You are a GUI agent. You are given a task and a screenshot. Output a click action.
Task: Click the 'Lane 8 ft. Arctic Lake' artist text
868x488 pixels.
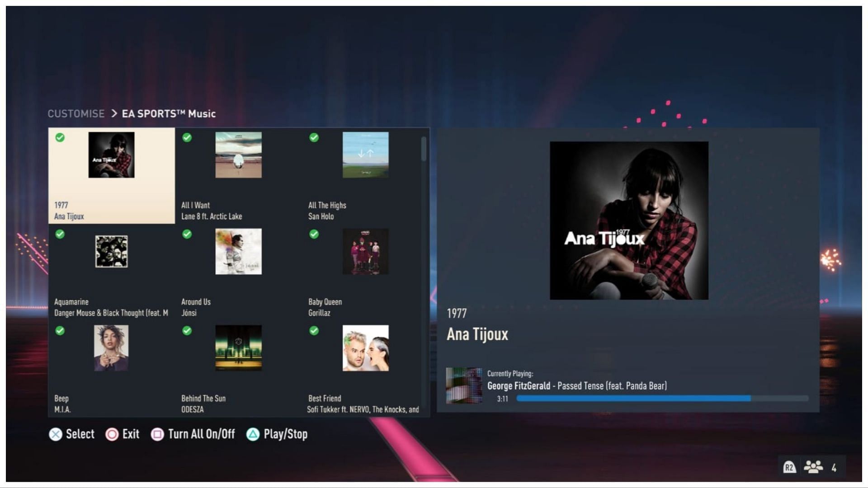(x=212, y=216)
